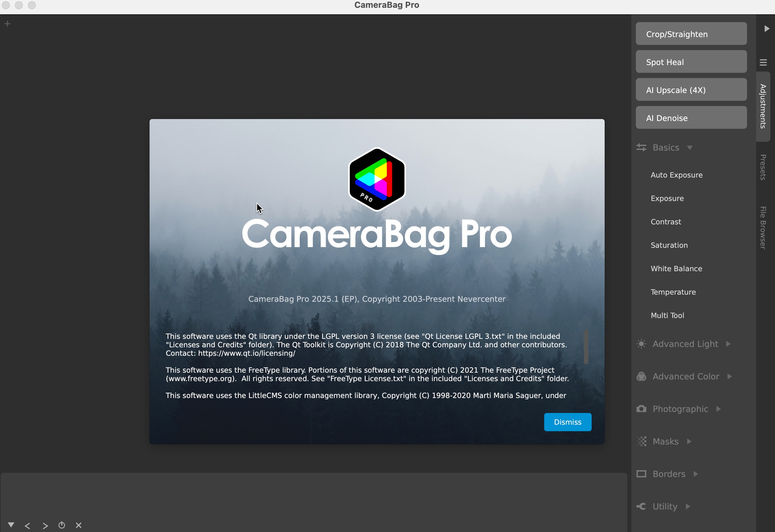The width and height of the screenshot is (775, 532).
Task: Click the window close button
Action: 6,5
